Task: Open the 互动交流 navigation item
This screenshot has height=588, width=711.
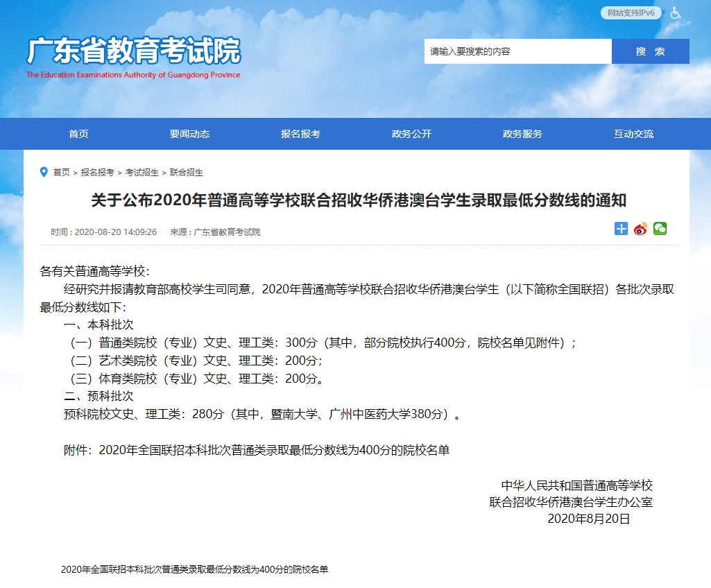Action: pyautogui.click(x=633, y=134)
